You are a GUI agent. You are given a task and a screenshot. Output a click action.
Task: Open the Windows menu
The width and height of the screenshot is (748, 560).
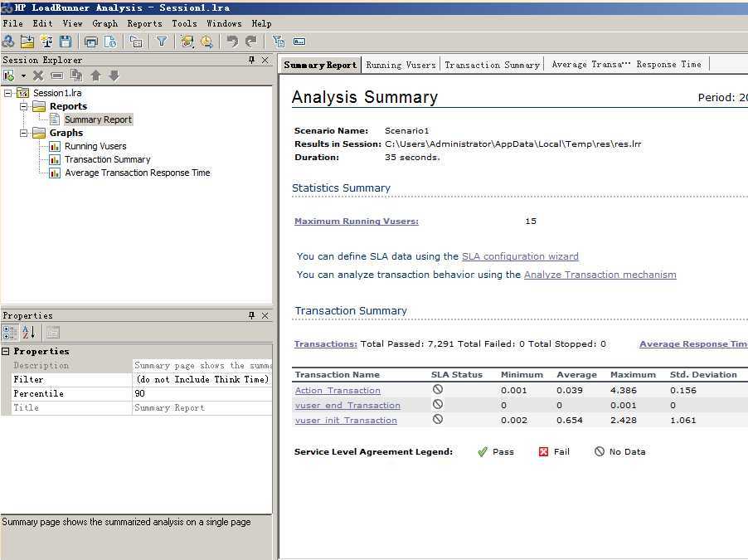point(224,23)
